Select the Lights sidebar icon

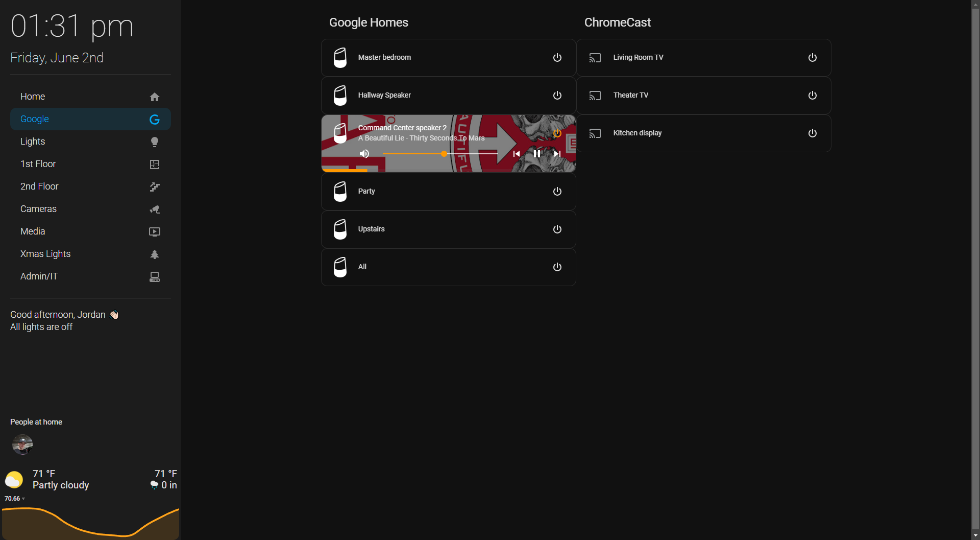154,142
